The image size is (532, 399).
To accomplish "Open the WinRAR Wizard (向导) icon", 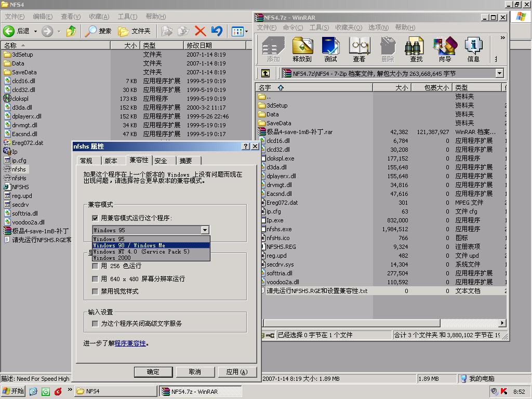I will (445, 49).
